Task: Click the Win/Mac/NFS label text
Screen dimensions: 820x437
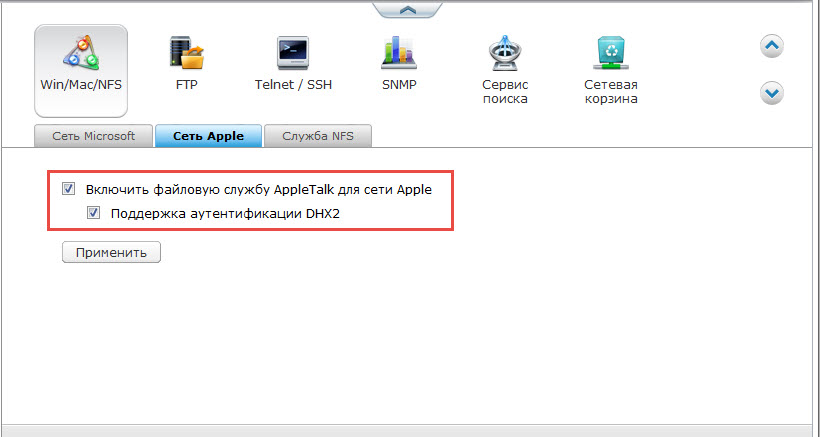Action: 81,85
